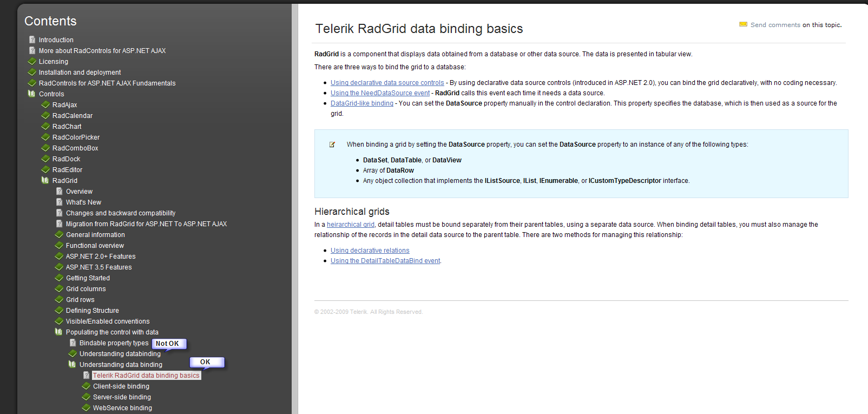
Task: Click the Using the DetailTableDataBind event link
Action: click(x=385, y=261)
